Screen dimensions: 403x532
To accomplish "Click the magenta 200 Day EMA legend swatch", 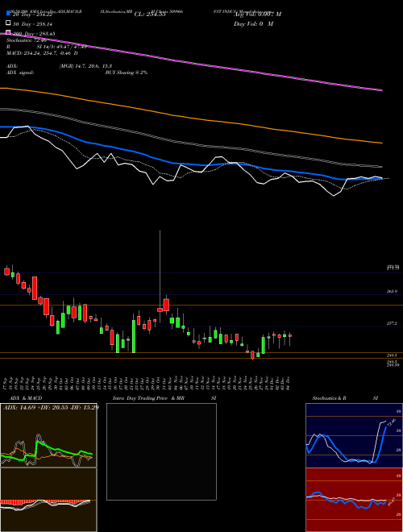I will click(8, 32).
